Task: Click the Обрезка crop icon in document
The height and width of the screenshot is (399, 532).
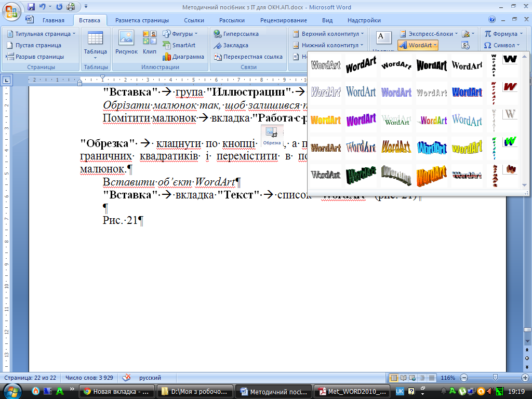Action: coord(272,136)
